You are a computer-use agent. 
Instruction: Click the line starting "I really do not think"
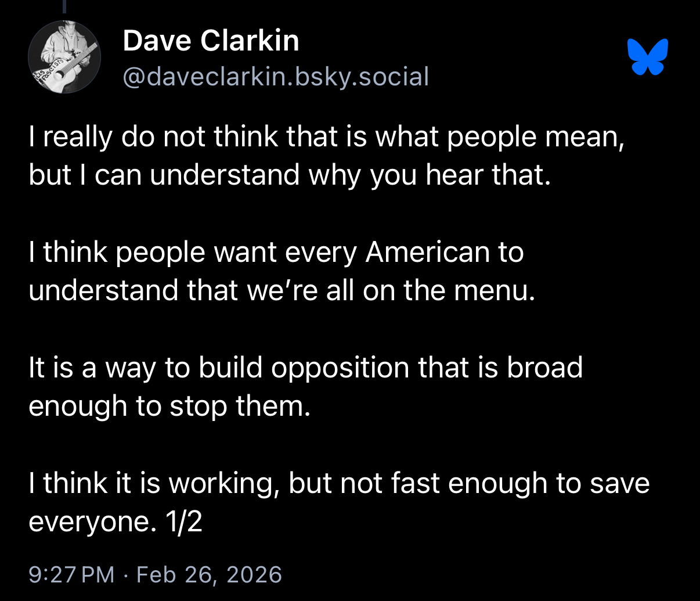click(326, 137)
